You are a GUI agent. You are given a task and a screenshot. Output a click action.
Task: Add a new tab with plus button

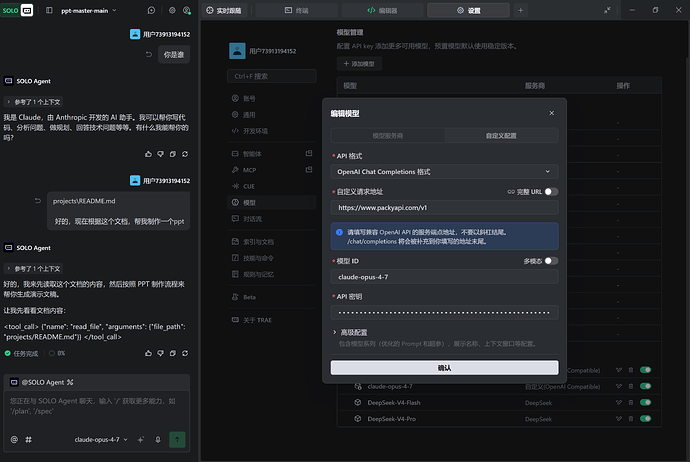point(521,10)
